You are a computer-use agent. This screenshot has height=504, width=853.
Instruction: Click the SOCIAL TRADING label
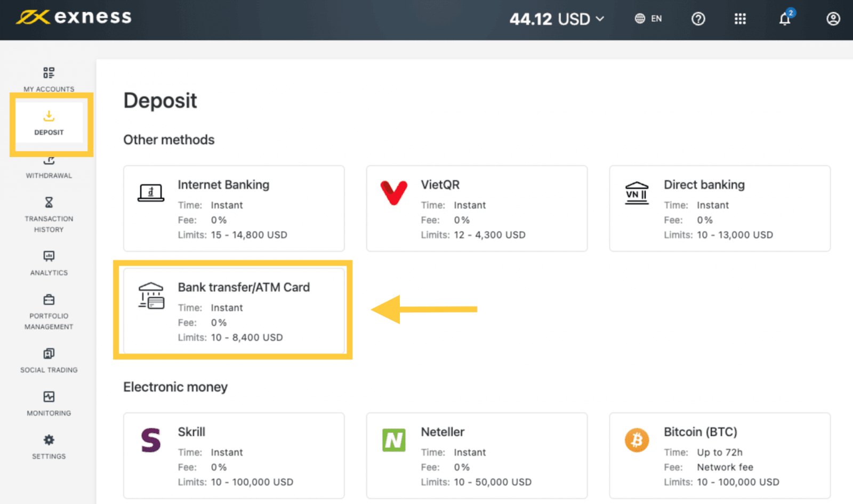tap(49, 370)
